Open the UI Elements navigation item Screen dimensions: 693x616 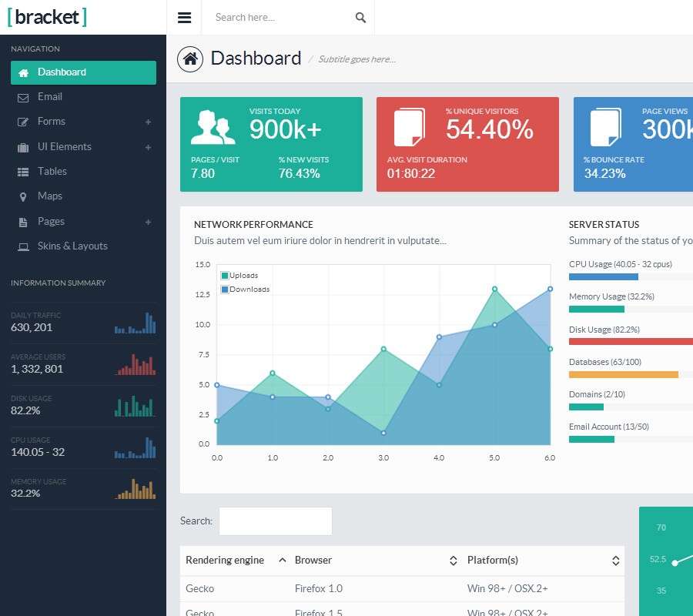(83, 147)
